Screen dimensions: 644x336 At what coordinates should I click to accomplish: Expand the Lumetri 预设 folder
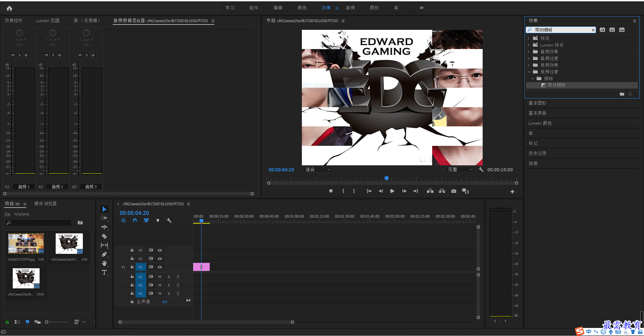(529, 45)
